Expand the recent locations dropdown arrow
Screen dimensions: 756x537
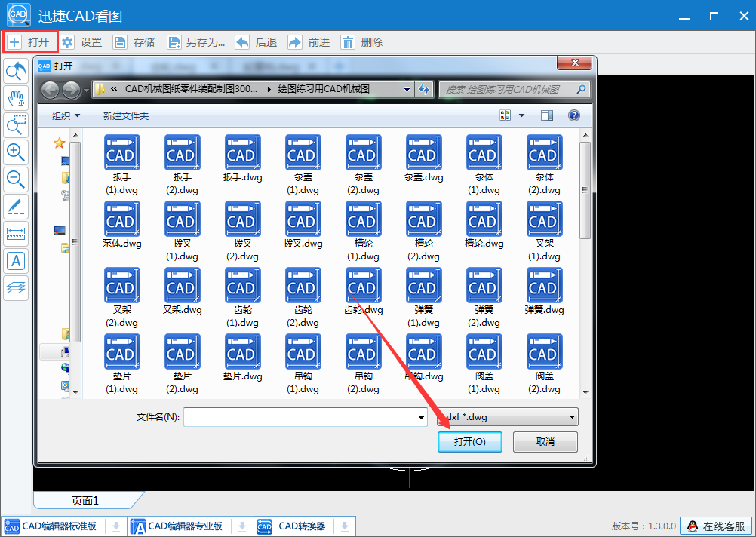pos(86,90)
